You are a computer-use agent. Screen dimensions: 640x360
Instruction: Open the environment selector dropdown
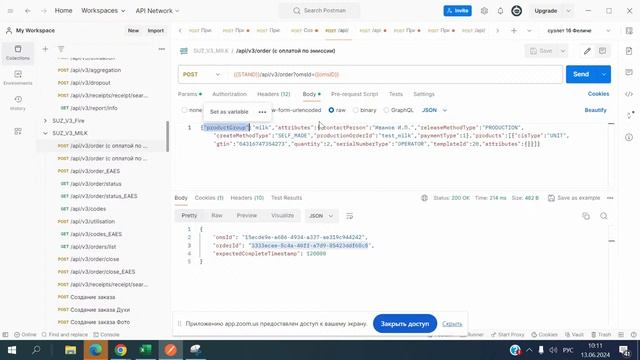579,31
